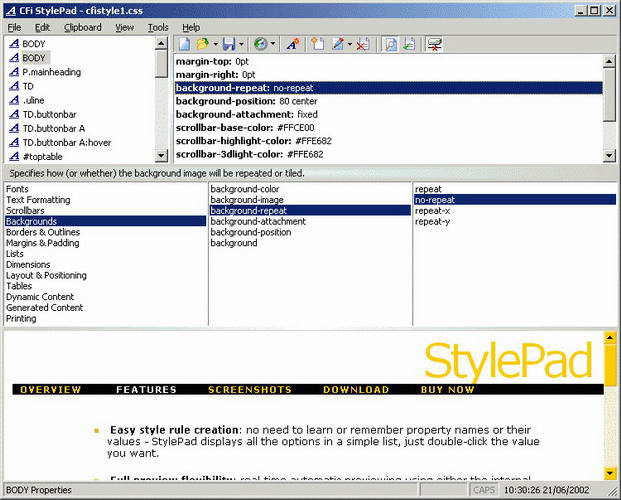Click the rule list scroll down arrow
The width and height of the screenshot is (621, 500).
[x=161, y=156]
